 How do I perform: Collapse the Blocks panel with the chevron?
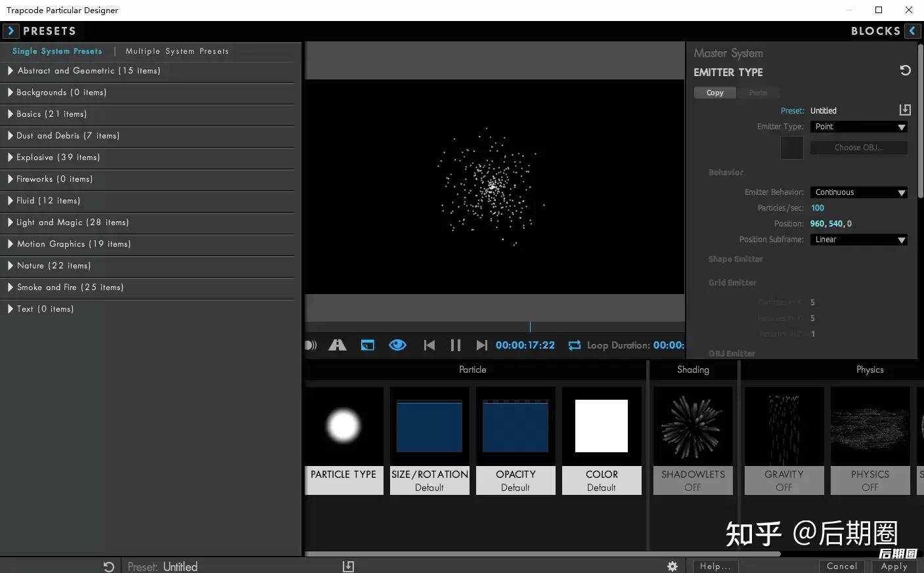pyautogui.click(x=912, y=31)
